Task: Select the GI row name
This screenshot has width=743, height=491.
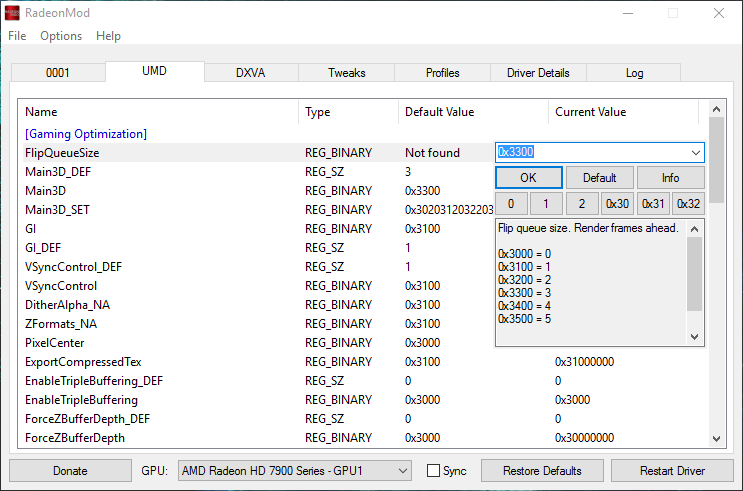Action: point(30,229)
